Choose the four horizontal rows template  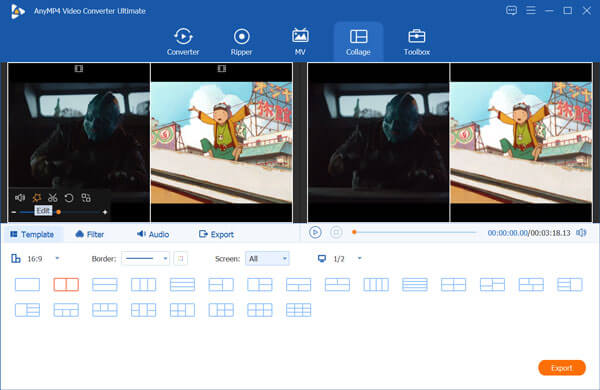(415, 284)
